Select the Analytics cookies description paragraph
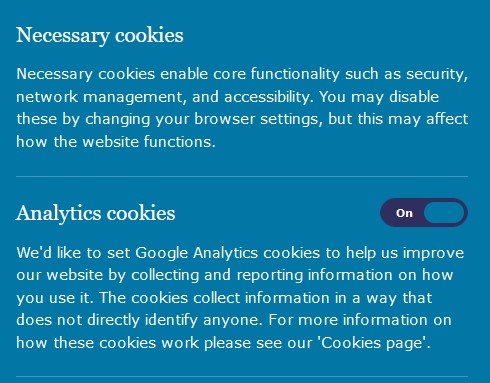 (x=240, y=298)
